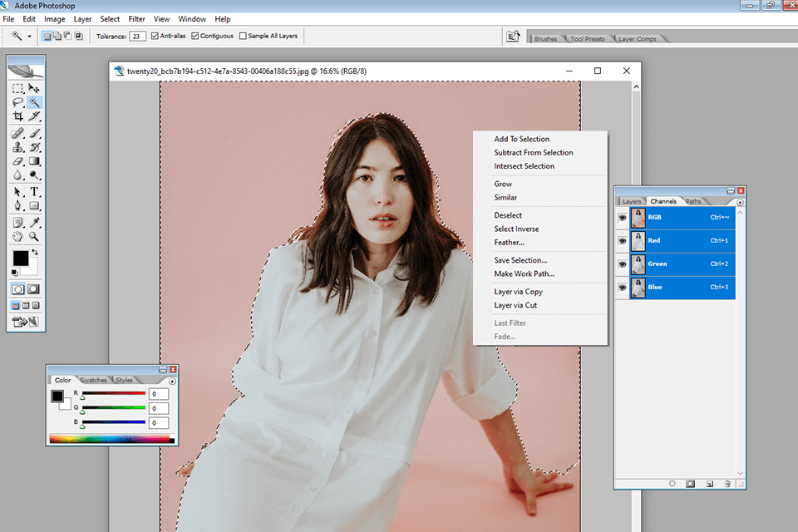The height and width of the screenshot is (532, 798).
Task: Select the History Brush tool
Action: click(x=34, y=148)
